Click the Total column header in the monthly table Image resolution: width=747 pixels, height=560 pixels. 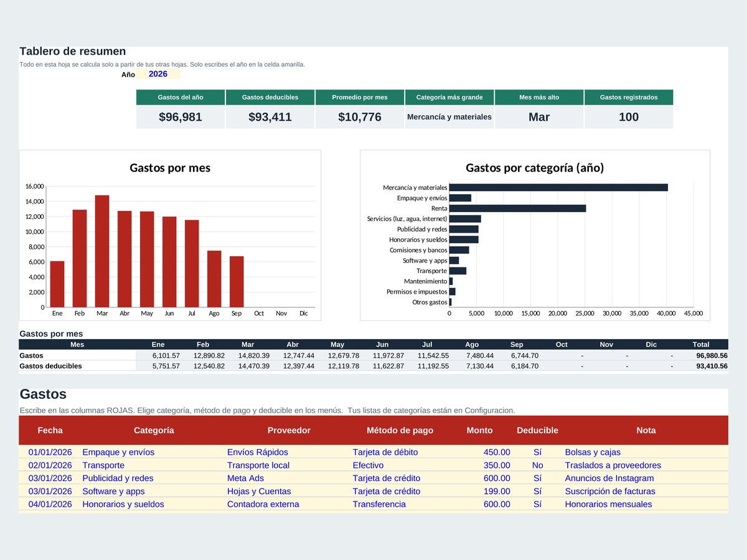coord(701,344)
